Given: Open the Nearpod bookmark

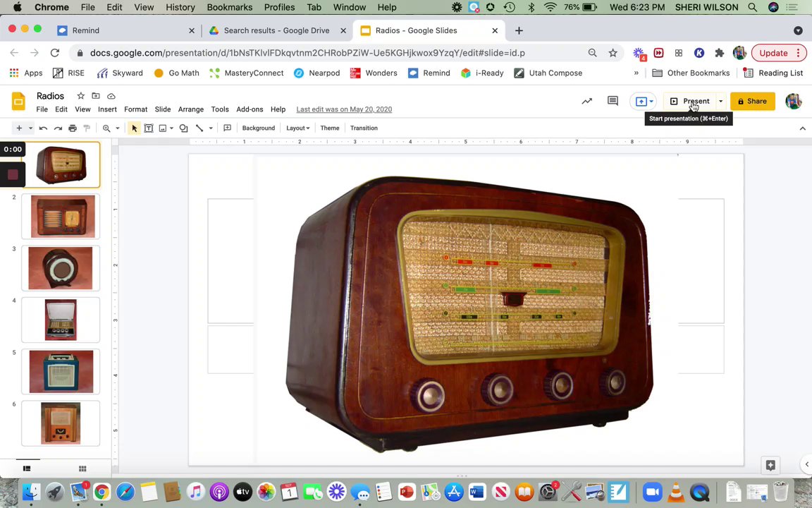Looking at the screenshot, I should pos(317,73).
